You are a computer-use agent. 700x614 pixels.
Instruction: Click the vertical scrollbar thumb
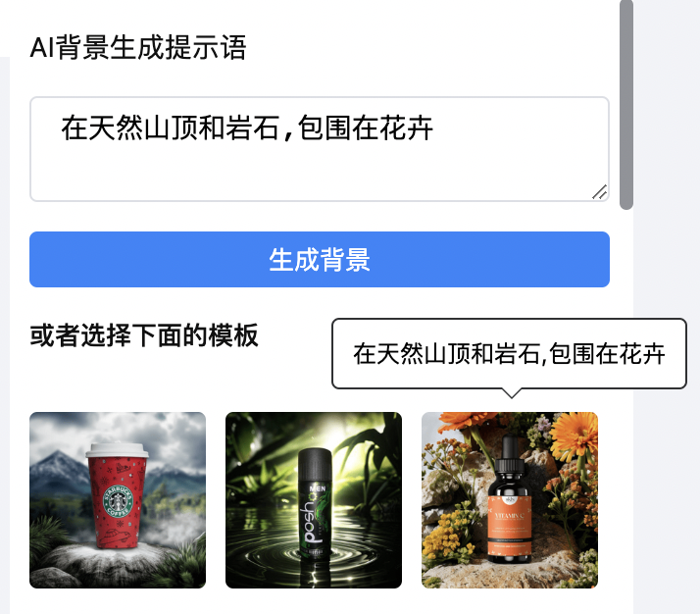tap(626, 105)
